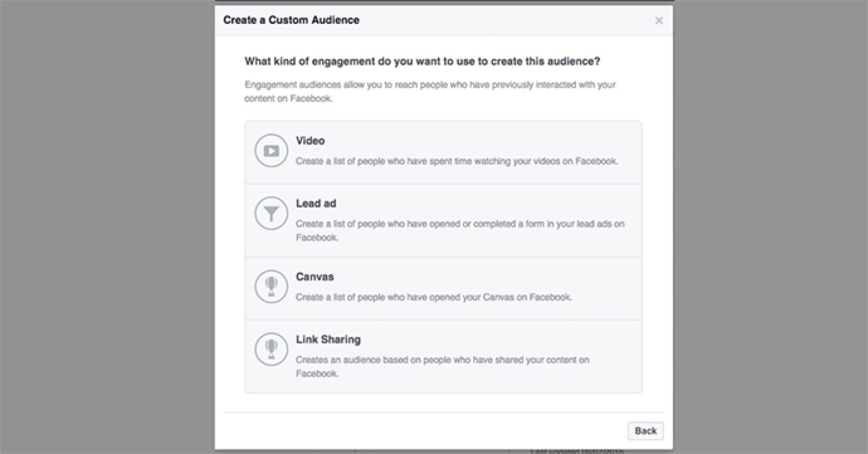868x454 pixels.
Task: Click the Link Sharing balloon icon
Action: (x=271, y=350)
